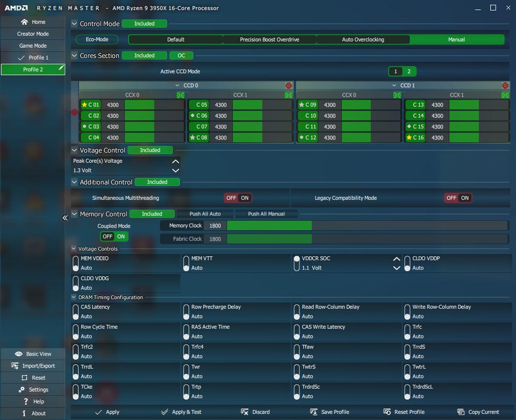The height and width of the screenshot is (420, 516).
Task: Click the gold star on core C 16
Action: [x=409, y=137]
